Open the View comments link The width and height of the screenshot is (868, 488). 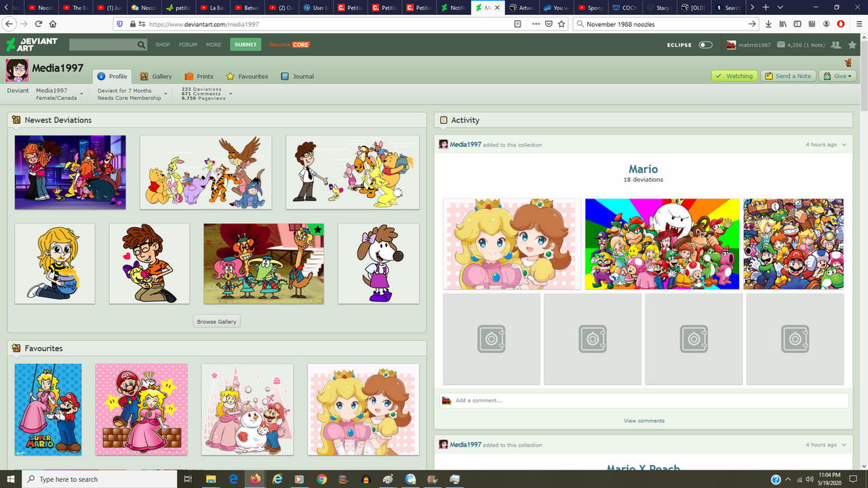coord(644,421)
